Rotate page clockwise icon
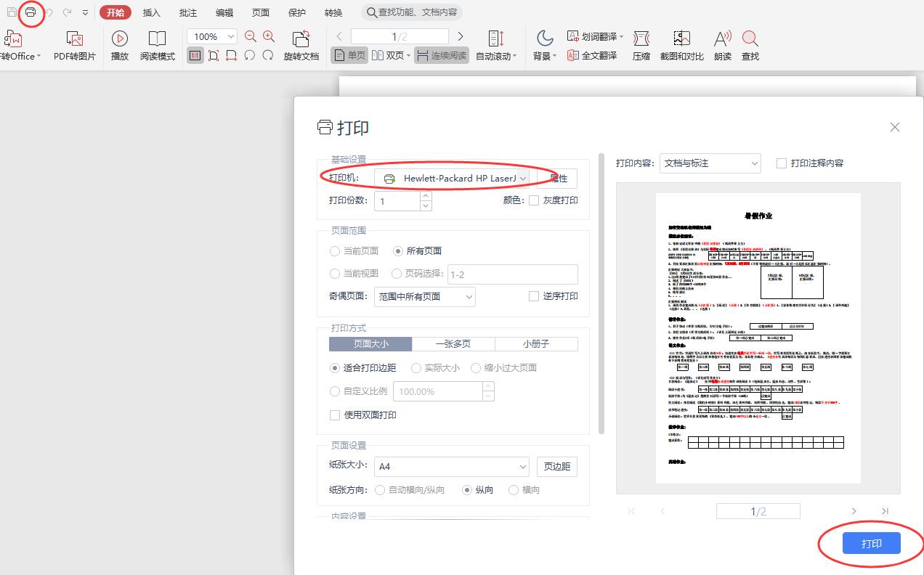This screenshot has width=924, height=575. 268,55
